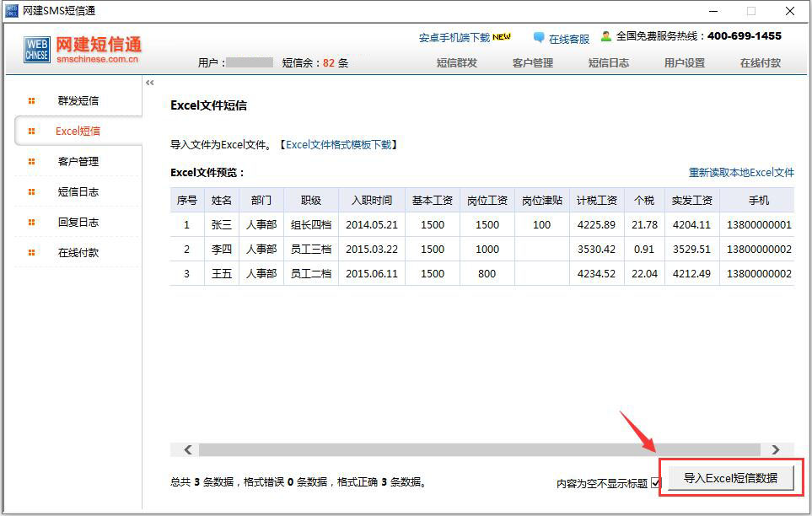Click the orange icon beside 在线付款 in sidebar
This screenshot has height=516, width=812.
click(32, 253)
